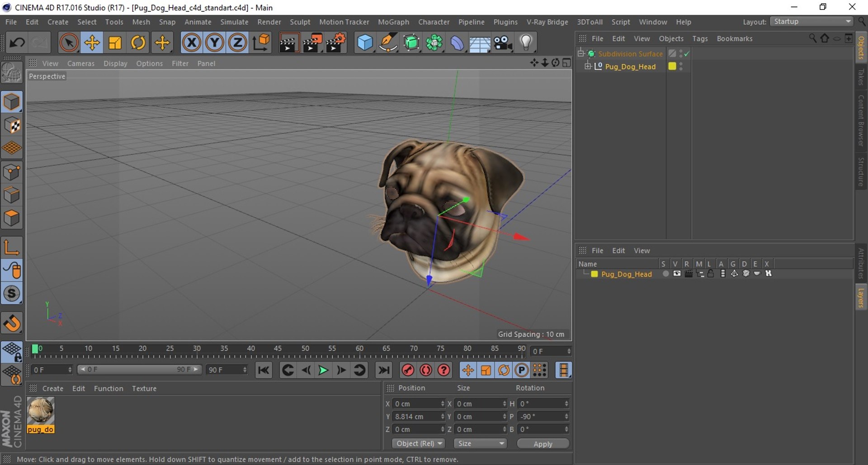Switch to the Content Browser side tab
The width and height of the screenshot is (868, 465).
(x=861, y=120)
